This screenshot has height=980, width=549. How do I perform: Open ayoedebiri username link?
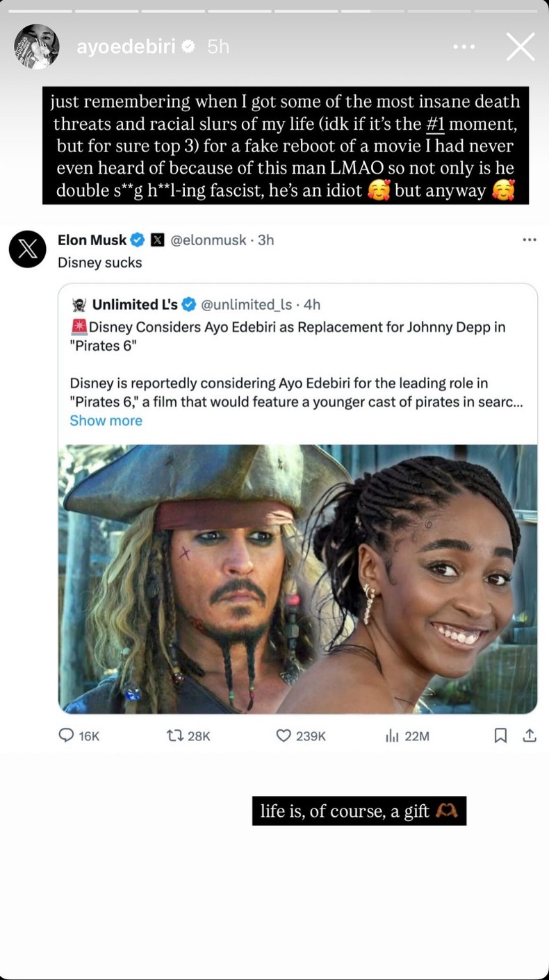pos(126,47)
